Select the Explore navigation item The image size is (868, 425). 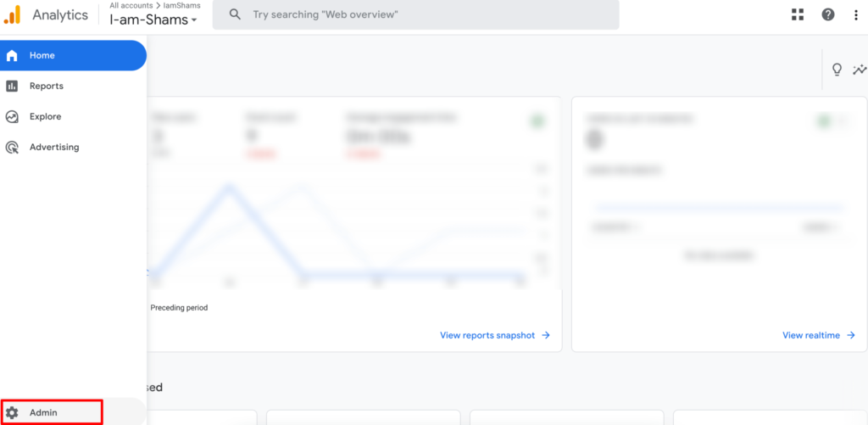[x=45, y=116]
